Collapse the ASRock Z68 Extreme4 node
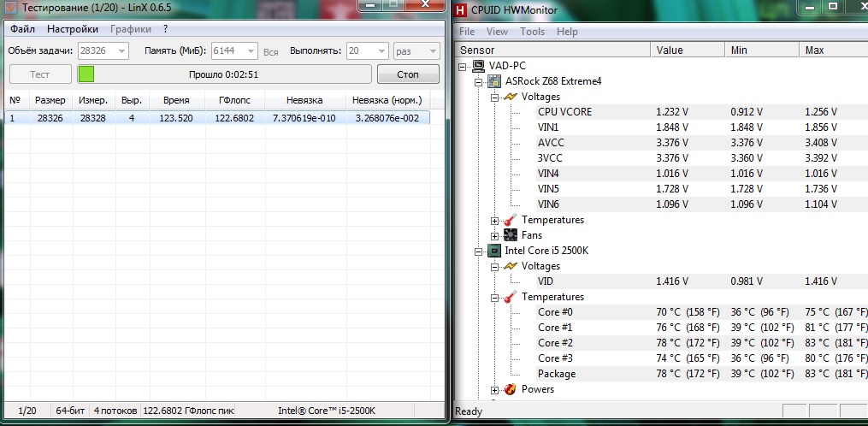The width and height of the screenshot is (868, 426). coord(479,82)
